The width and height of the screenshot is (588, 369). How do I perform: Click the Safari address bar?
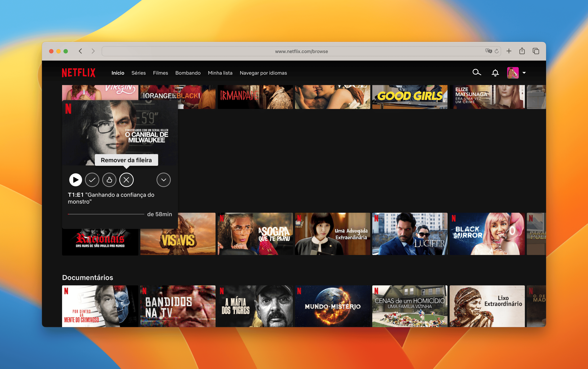301,51
